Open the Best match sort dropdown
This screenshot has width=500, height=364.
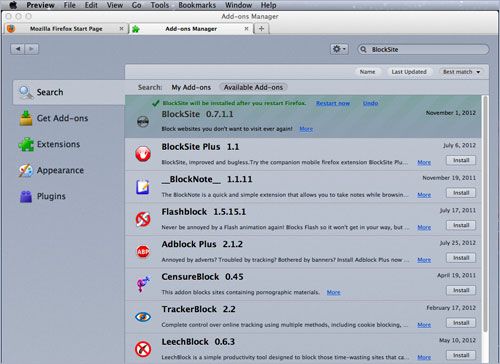[x=462, y=72]
